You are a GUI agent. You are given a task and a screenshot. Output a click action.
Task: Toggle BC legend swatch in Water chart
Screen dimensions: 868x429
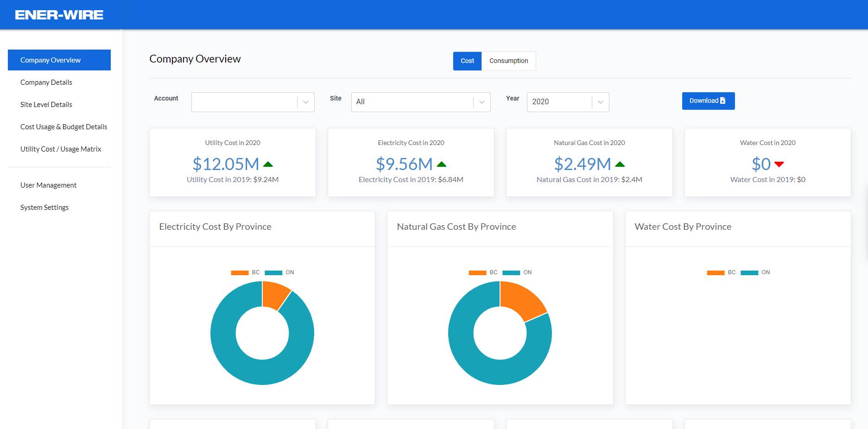point(716,272)
